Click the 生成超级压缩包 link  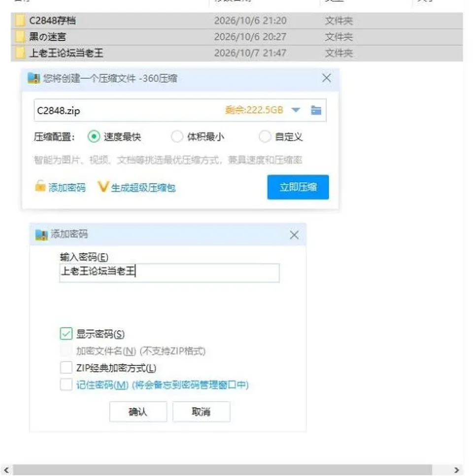pos(143,188)
